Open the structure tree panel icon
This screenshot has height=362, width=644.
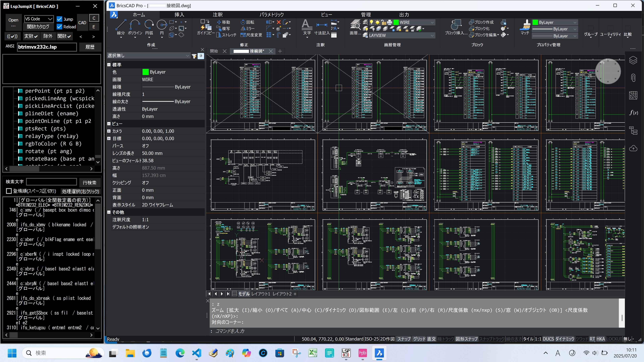tap(633, 130)
